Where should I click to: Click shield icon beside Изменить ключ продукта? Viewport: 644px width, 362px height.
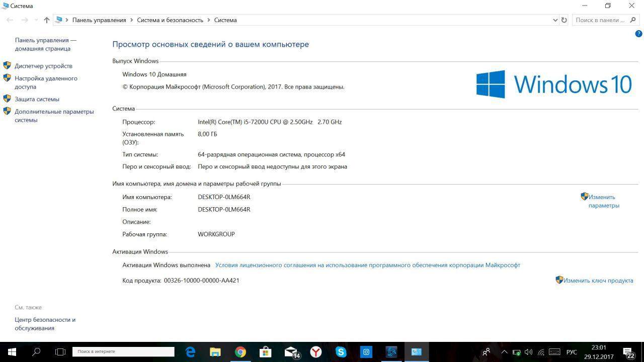[x=559, y=280]
